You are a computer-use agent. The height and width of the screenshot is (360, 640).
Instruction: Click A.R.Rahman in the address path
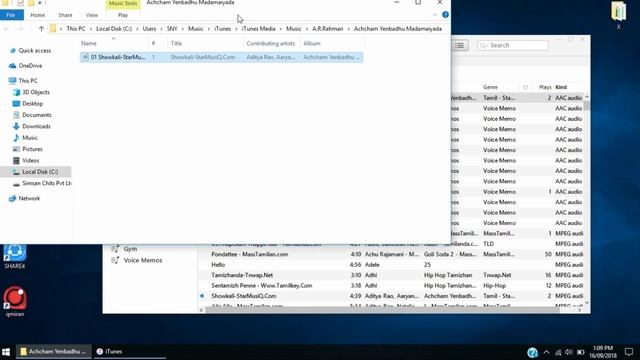click(328, 29)
